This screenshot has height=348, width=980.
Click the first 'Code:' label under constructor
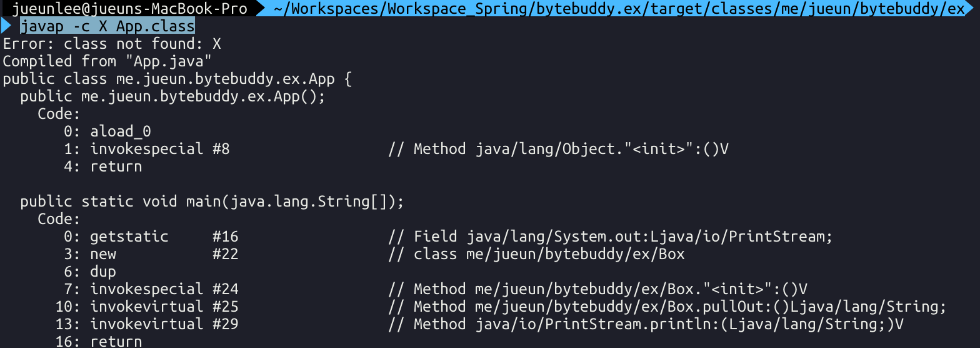point(59,114)
